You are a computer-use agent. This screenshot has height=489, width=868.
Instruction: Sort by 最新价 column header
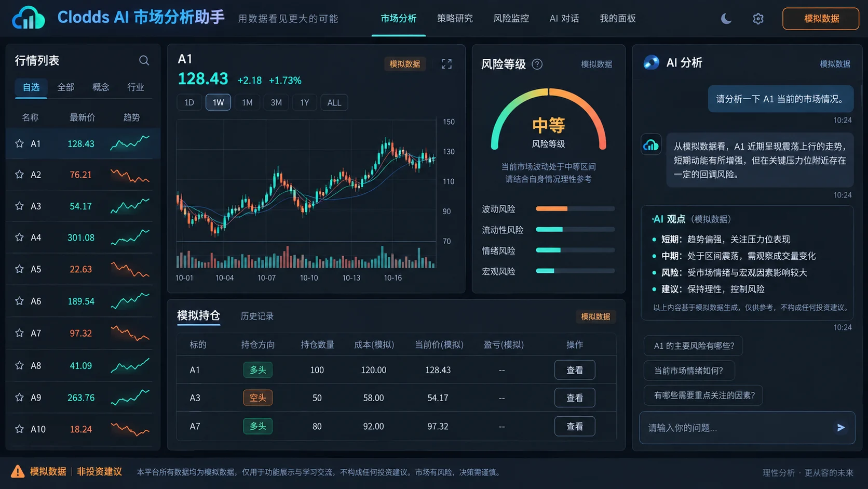tap(82, 117)
